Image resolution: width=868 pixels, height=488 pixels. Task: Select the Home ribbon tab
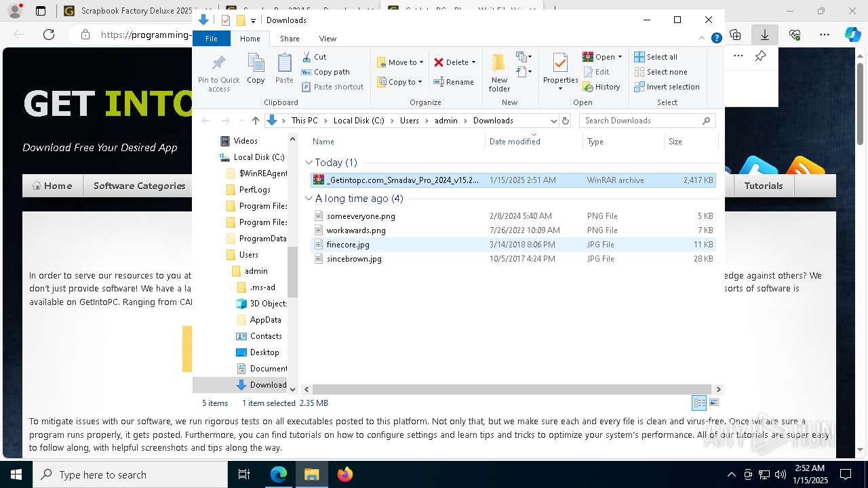click(250, 39)
